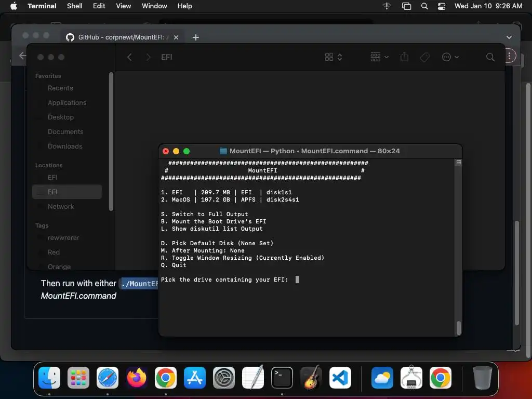Open Visual Studio Code from dock
532x399 pixels.
click(340, 378)
